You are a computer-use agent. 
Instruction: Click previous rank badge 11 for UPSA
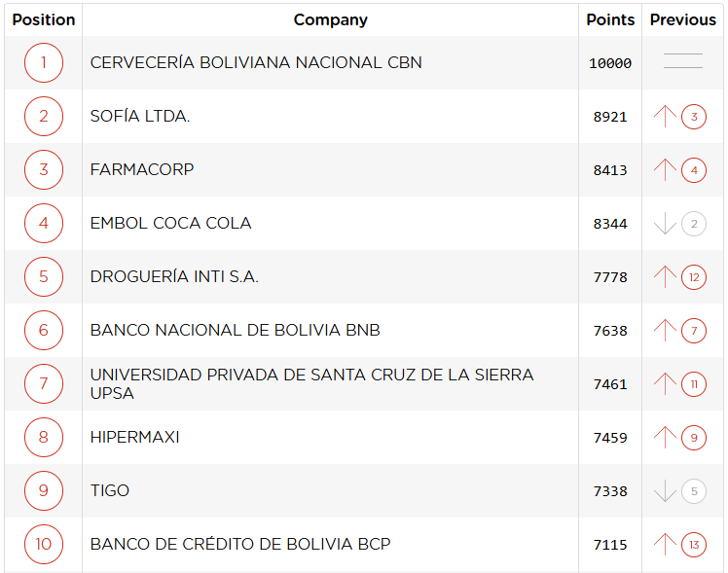694,384
